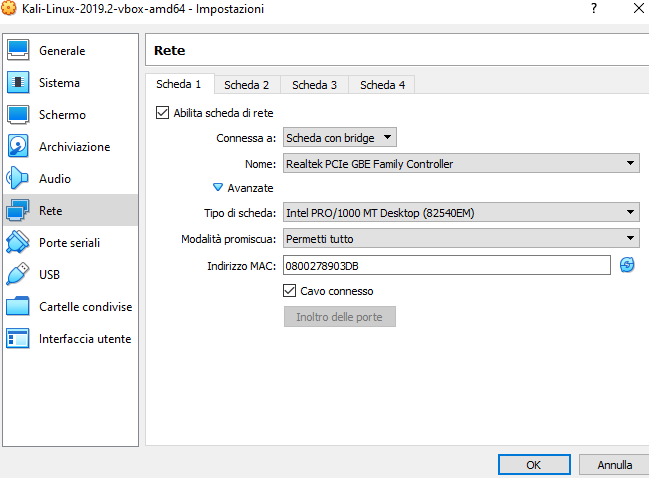Open Generale settings via monitor icon
The image size is (649, 478).
[x=18, y=50]
